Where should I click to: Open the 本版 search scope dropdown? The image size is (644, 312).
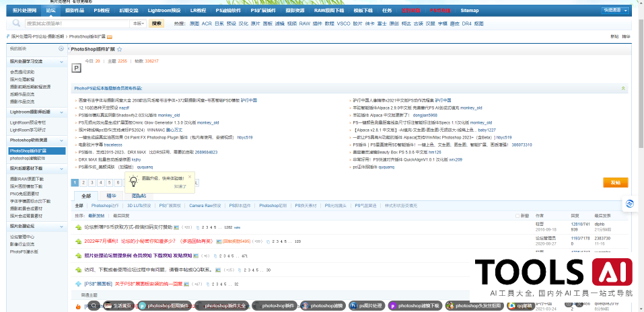(138, 24)
